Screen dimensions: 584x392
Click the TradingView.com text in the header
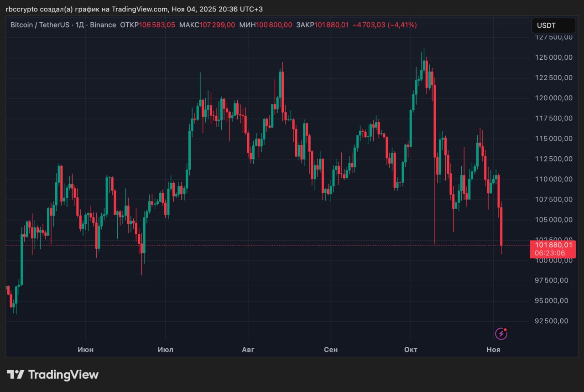tap(140, 9)
